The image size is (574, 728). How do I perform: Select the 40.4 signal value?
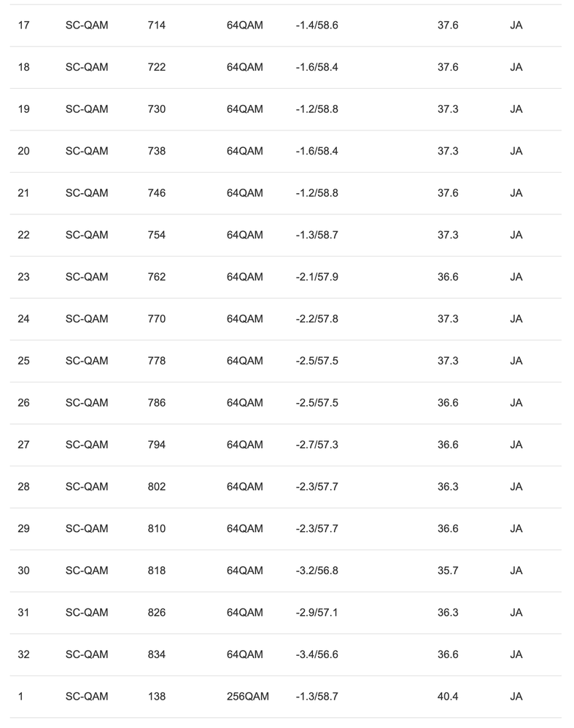[x=448, y=697]
